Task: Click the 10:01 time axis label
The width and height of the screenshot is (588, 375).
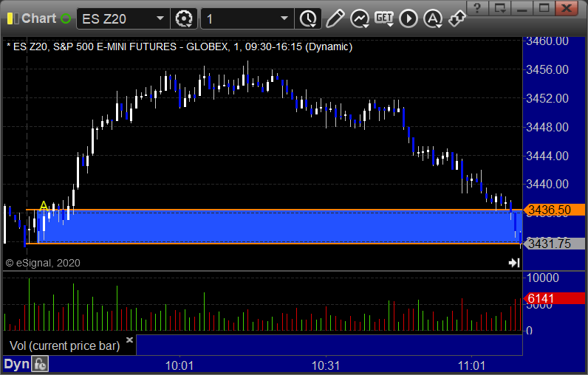Action: [180, 365]
